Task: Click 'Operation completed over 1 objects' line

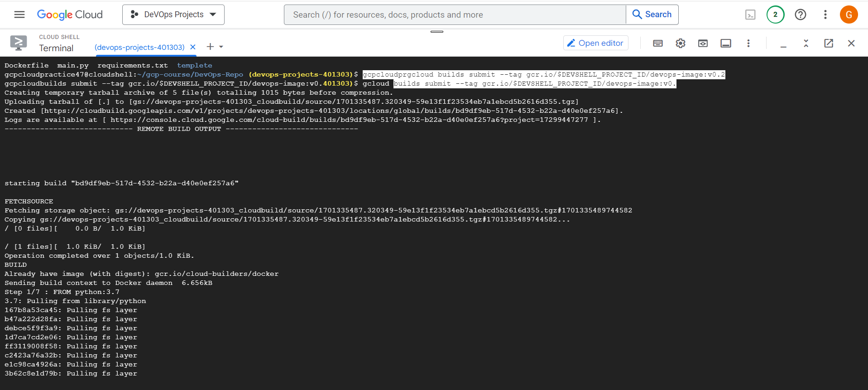Action: pyautogui.click(x=99, y=255)
